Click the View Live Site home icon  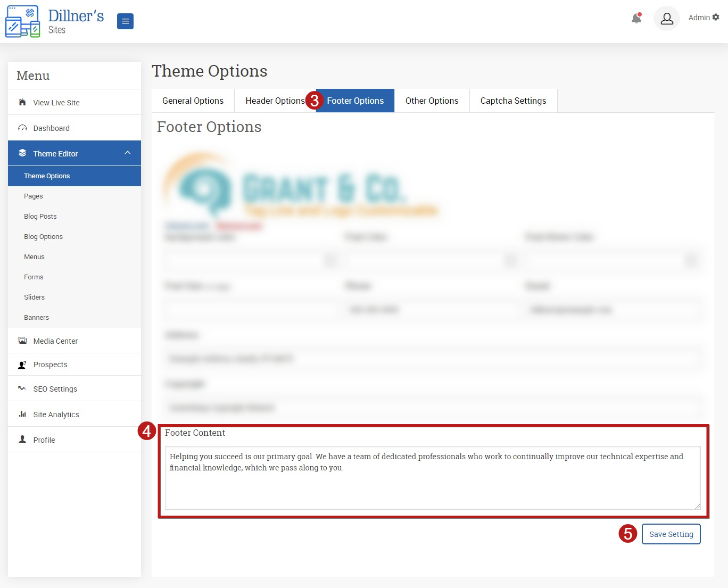coord(22,102)
